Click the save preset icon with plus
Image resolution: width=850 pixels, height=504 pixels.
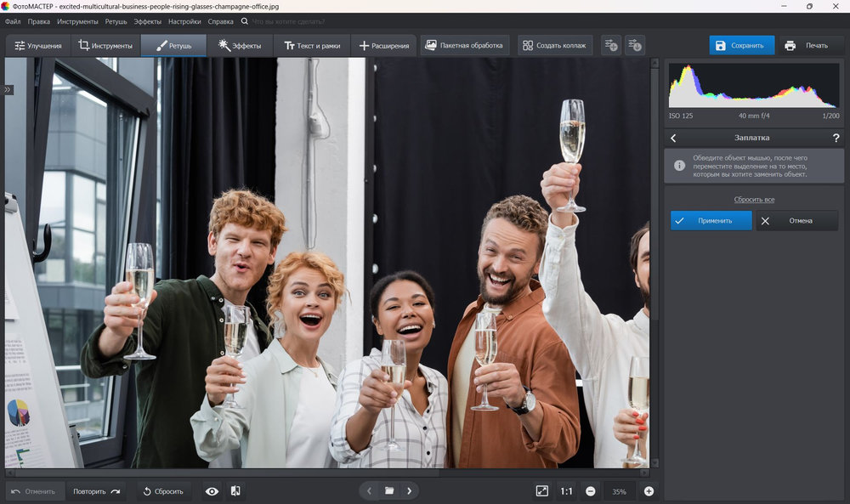[x=611, y=46]
